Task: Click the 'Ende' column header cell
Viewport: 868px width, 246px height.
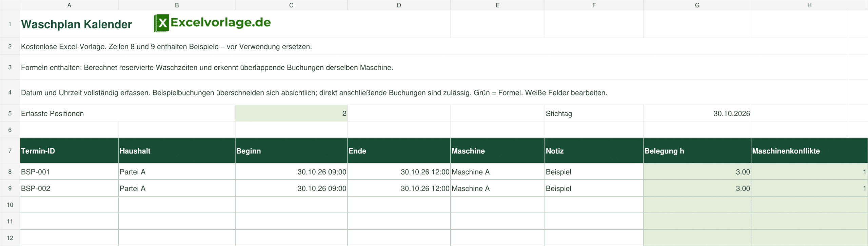Action: pos(399,151)
